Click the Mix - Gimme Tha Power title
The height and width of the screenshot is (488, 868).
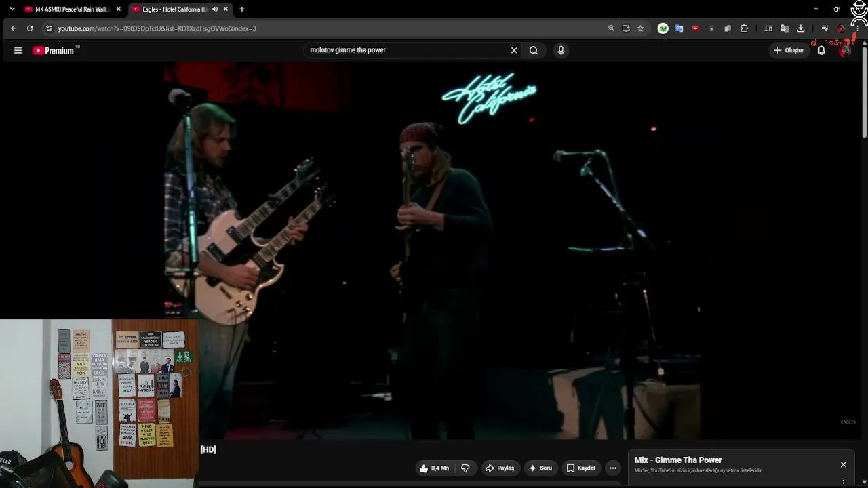(678, 460)
